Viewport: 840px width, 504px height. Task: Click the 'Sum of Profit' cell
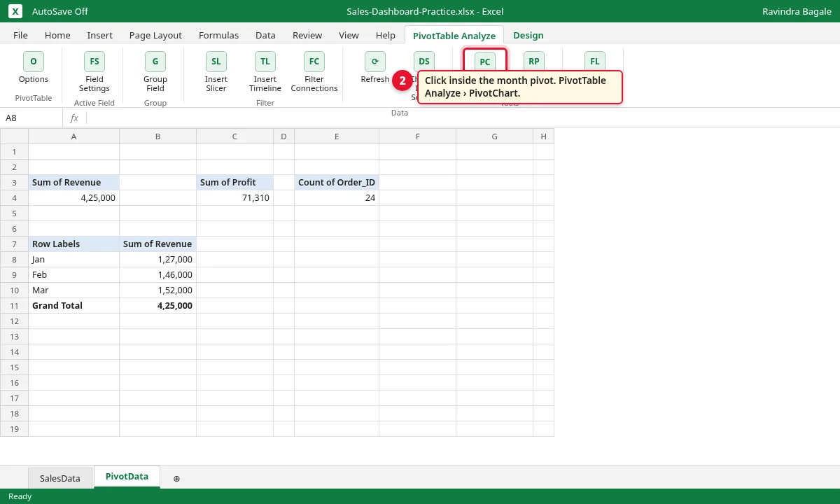click(235, 183)
